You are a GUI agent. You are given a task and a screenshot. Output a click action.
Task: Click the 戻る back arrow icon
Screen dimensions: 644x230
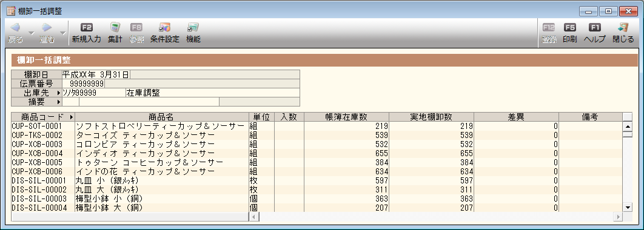pyautogui.click(x=15, y=27)
